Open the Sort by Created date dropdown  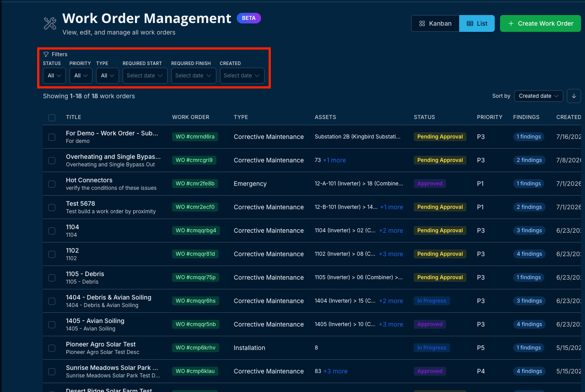[539, 96]
